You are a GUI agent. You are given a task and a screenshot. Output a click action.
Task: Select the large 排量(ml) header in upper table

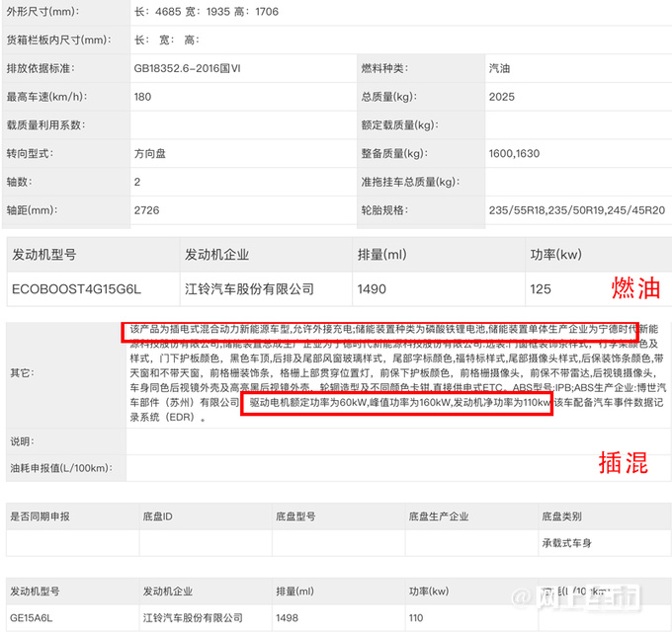[381, 255]
